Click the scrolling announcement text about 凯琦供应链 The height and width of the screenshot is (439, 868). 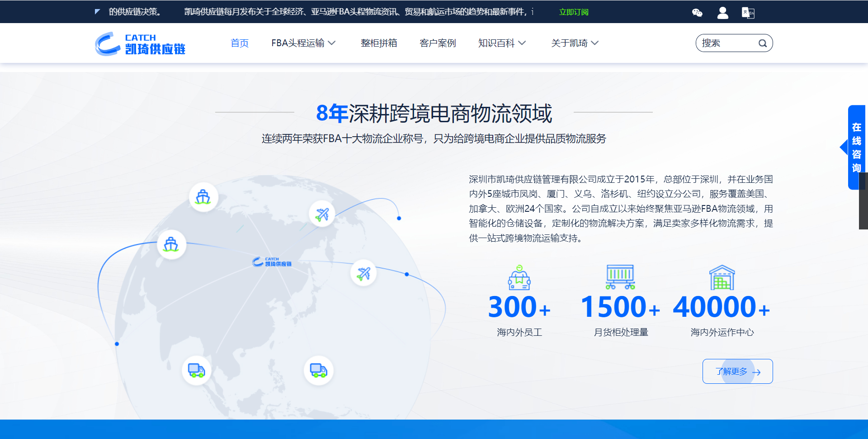click(x=359, y=12)
